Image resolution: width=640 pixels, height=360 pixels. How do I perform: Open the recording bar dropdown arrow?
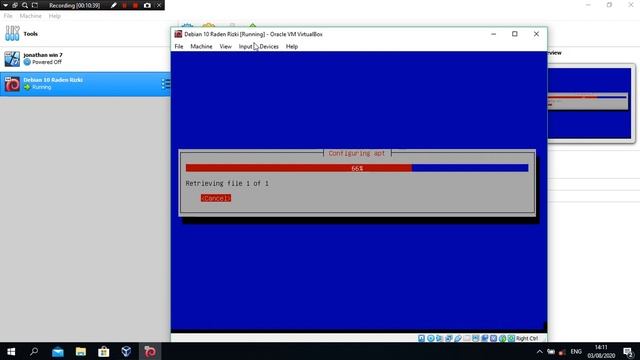[x=5, y=5]
